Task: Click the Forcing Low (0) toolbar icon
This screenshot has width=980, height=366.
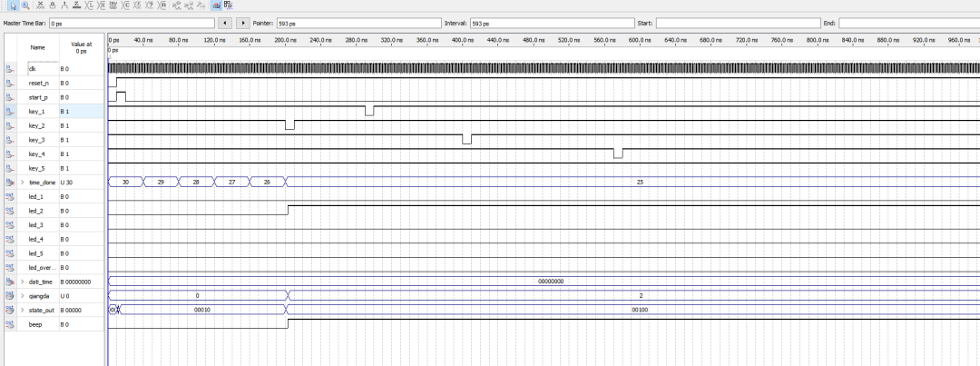Action: [x=53, y=5]
